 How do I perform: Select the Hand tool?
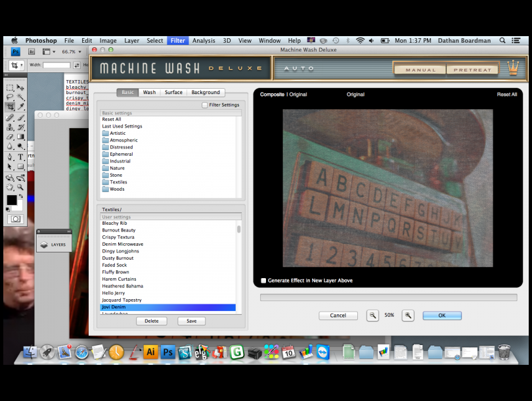coord(10,187)
